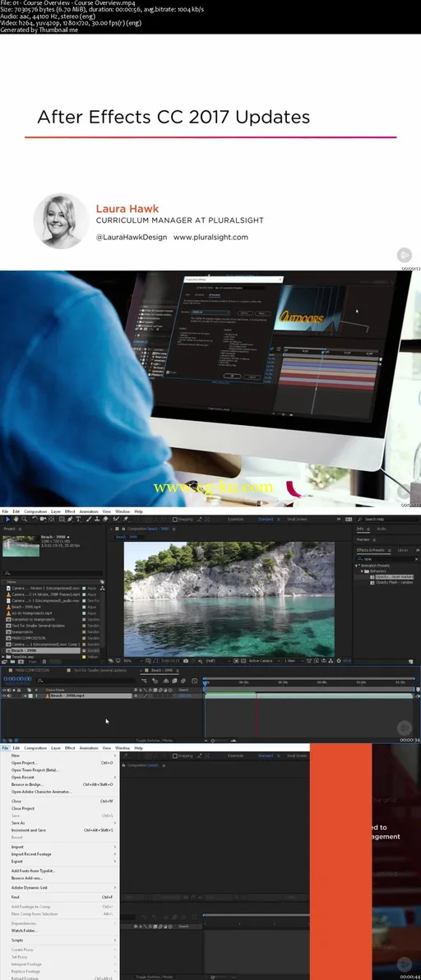The height and width of the screenshot is (980, 421).
Task: Toggle video eye for Beach - 3998.mp4 layer
Action: [x=4, y=696]
